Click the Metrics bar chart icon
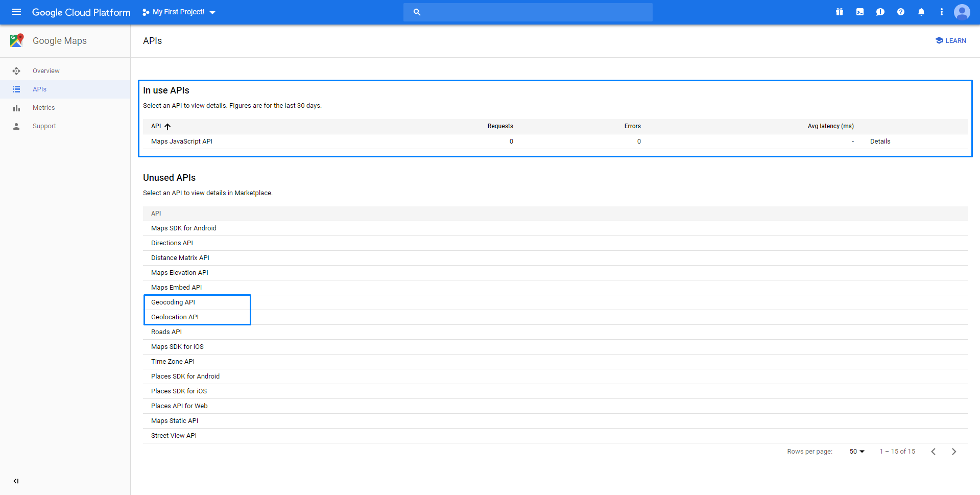This screenshot has height=495, width=980. point(16,108)
